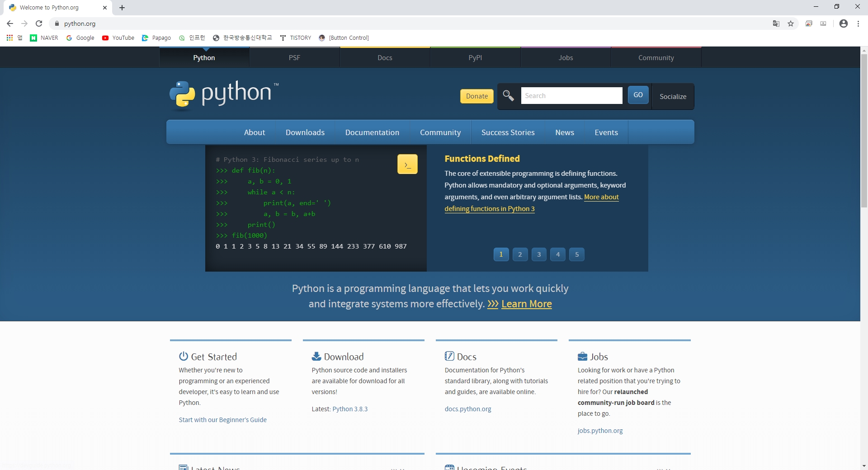The height and width of the screenshot is (470, 868).
Task: Click the python logo
Action: [x=224, y=95]
